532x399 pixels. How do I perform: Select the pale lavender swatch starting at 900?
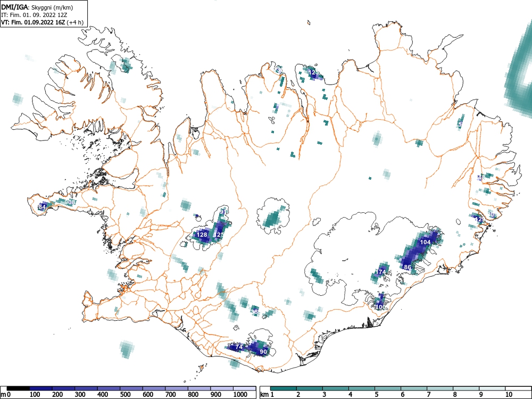[222, 388]
